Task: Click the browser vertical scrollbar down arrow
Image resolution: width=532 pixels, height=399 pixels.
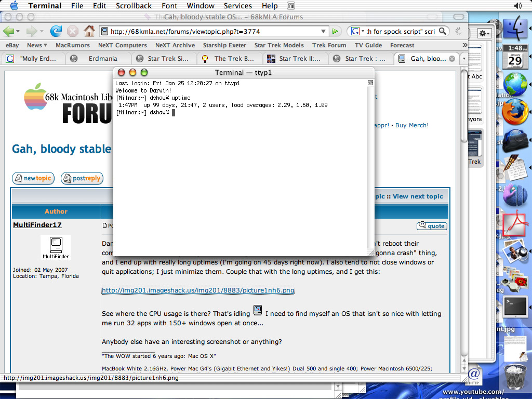Action: click(x=464, y=368)
